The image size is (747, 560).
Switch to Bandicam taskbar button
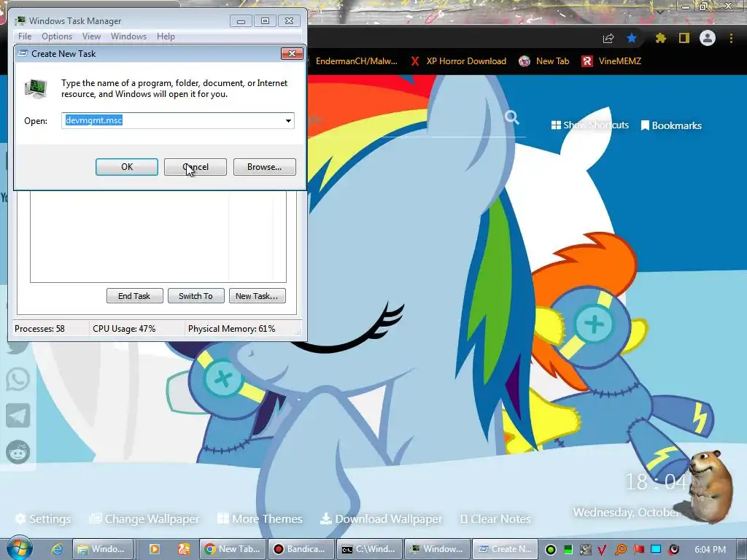click(301, 549)
